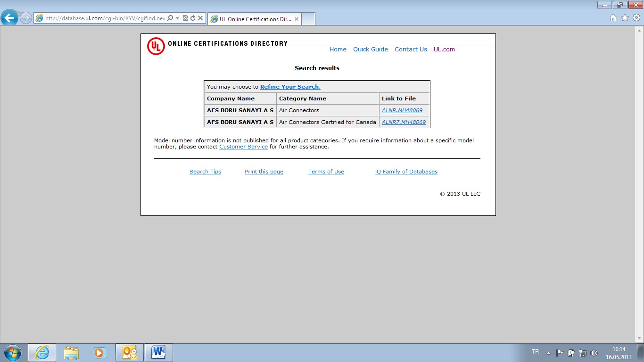Open Windows Explorer from the taskbar

(71, 353)
